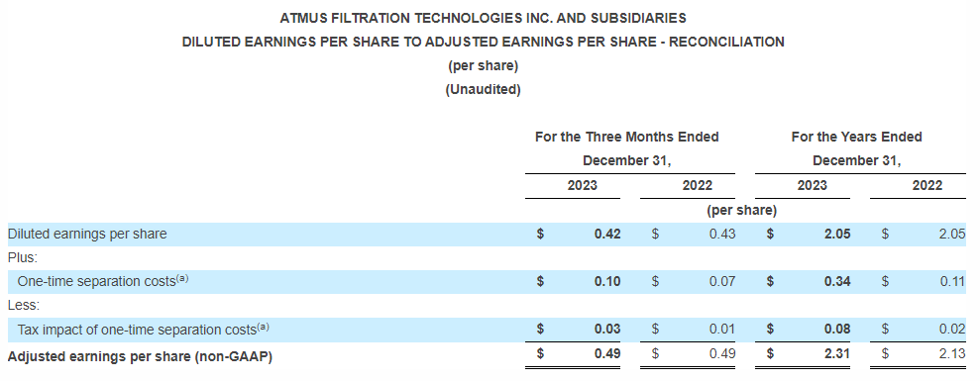This screenshot has height=381, width=980.
Task: Click the 'ATMUS FILTRATION TECHNOLOGIES INC. AND SUBSIDIARIES' title
Action: point(483,18)
